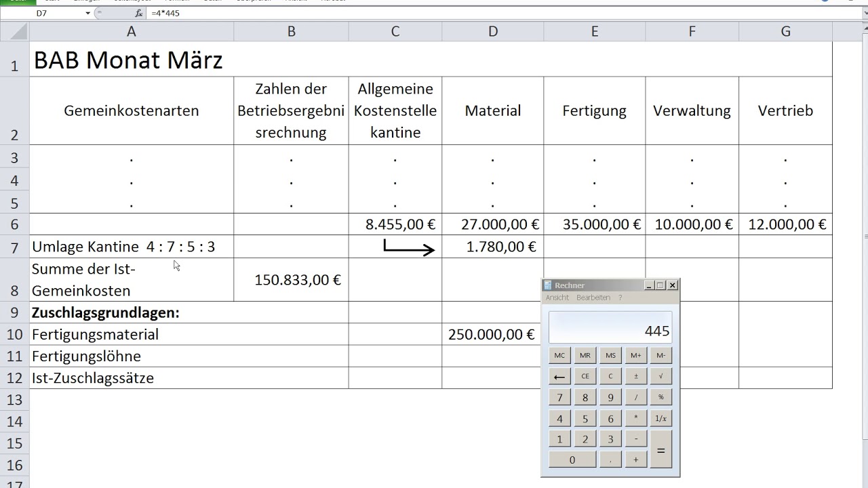Click CE clear entry in calculator
868x488 pixels.
[585, 376]
